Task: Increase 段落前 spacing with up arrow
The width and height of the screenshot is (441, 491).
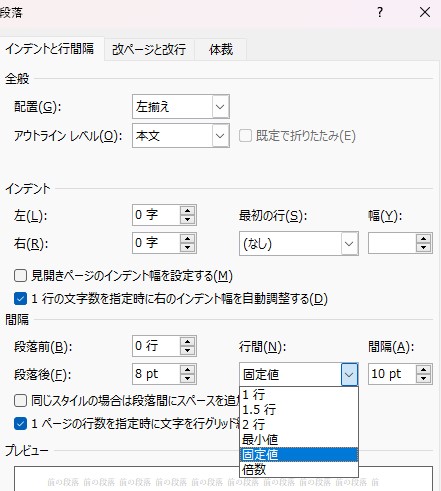Action: point(187,342)
